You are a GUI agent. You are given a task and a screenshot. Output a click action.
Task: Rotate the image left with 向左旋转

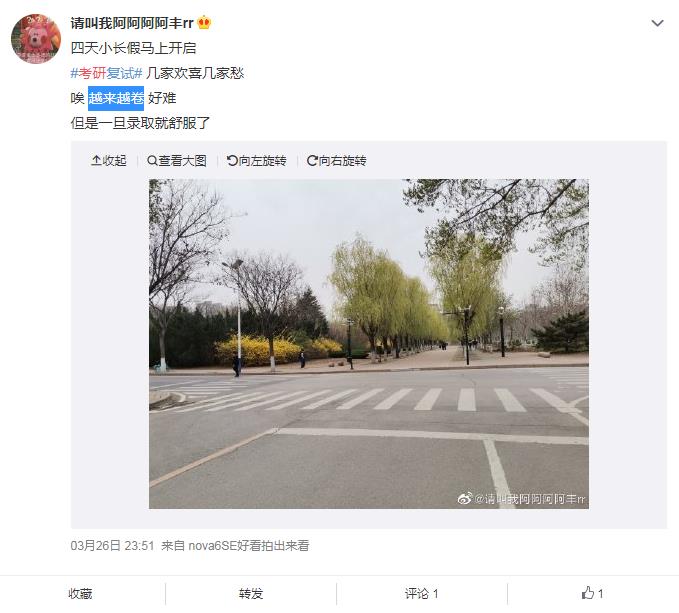pos(256,161)
